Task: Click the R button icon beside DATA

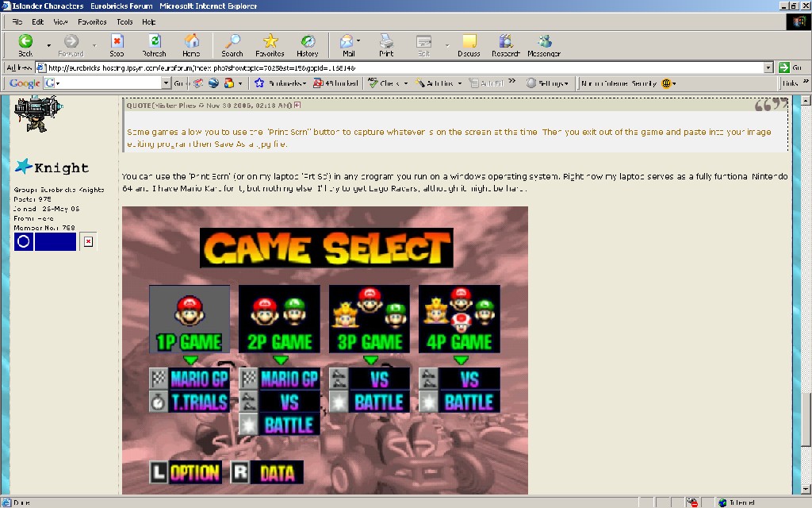Action: pos(239,472)
